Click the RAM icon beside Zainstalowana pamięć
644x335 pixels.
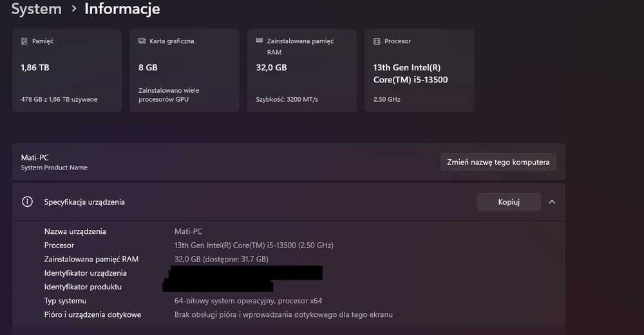(259, 41)
